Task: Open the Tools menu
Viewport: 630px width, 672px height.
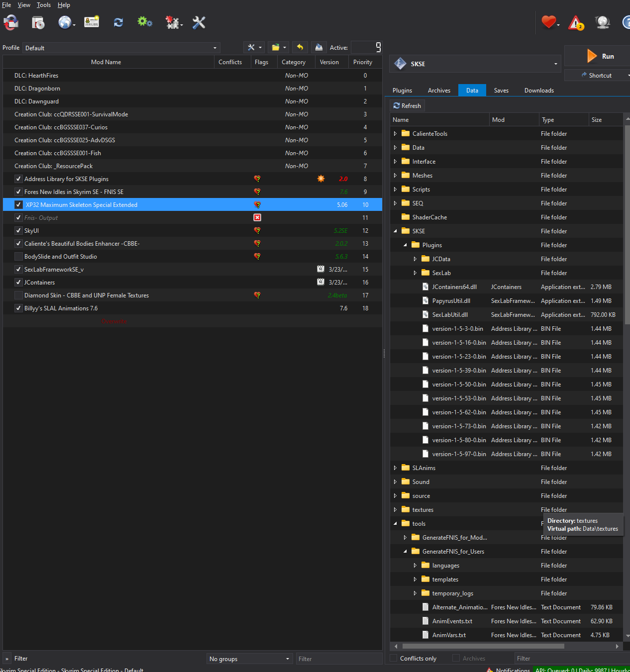Action: [43, 5]
